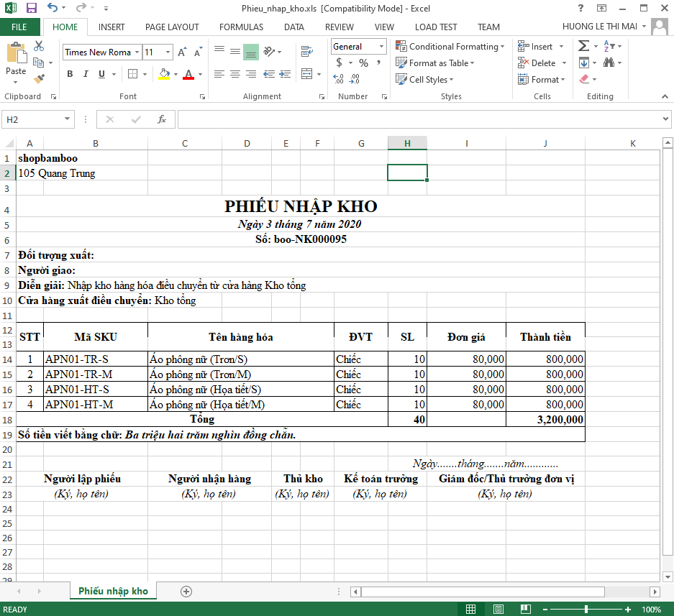
Task: Click the Redo arrow icon
Action: click(81, 8)
